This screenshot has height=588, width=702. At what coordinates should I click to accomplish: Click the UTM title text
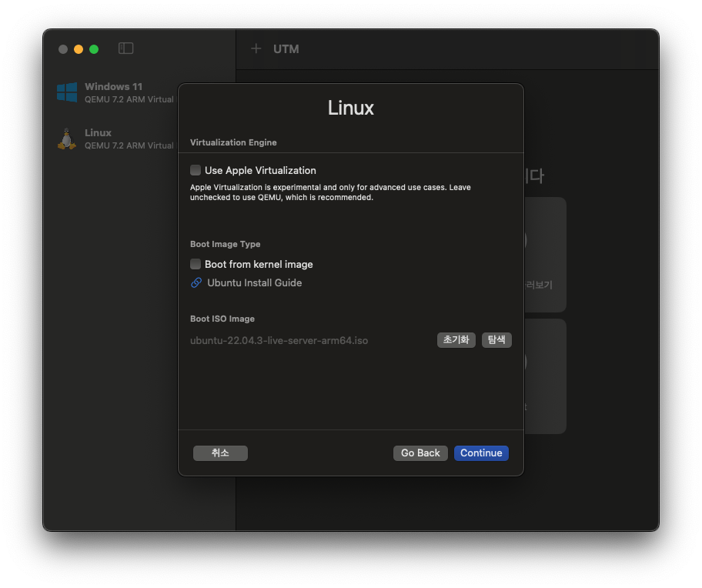(286, 48)
